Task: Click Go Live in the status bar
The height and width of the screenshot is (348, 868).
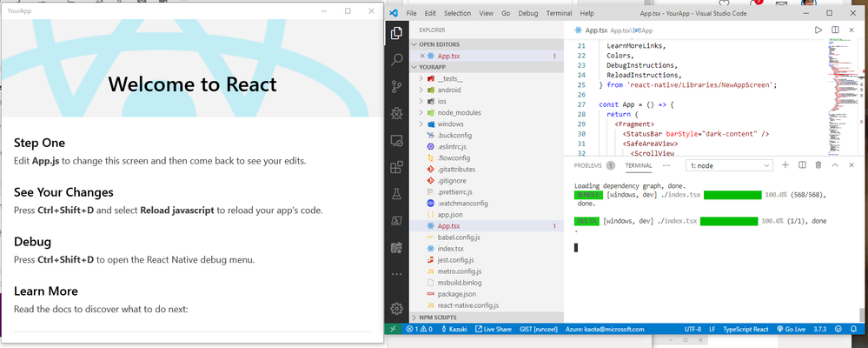Action: [791, 329]
